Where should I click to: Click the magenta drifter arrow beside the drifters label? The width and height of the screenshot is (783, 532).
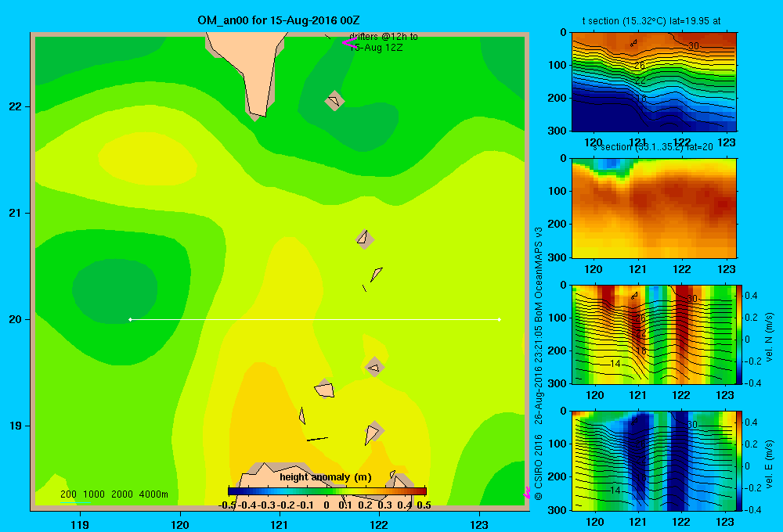349,43
